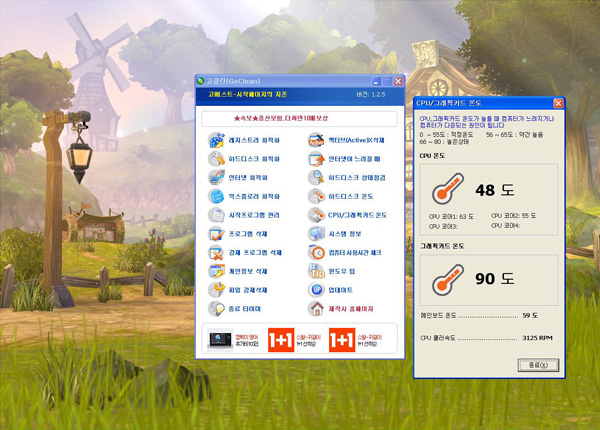Image resolution: width=600 pixels, height=430 pixels.
Task: Click 'CPU 코어2: 55 도' reading
Action: point(514,216)
